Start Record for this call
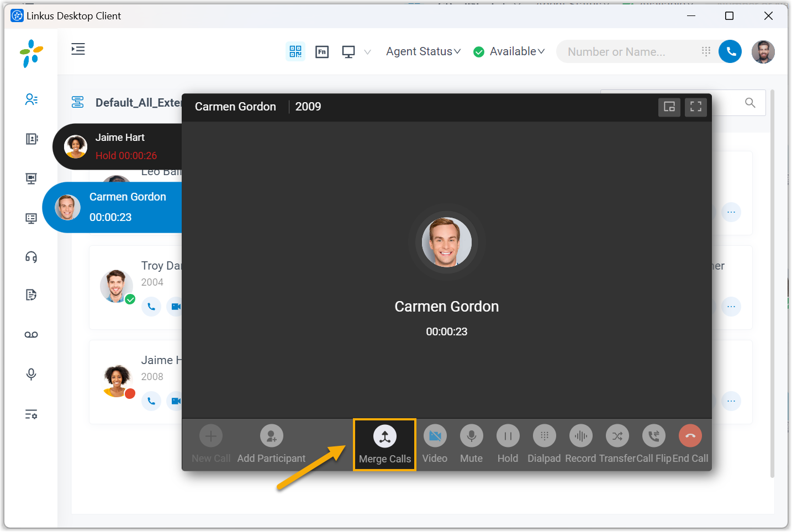This screenshot has width=792, height=532. (580, 445)
